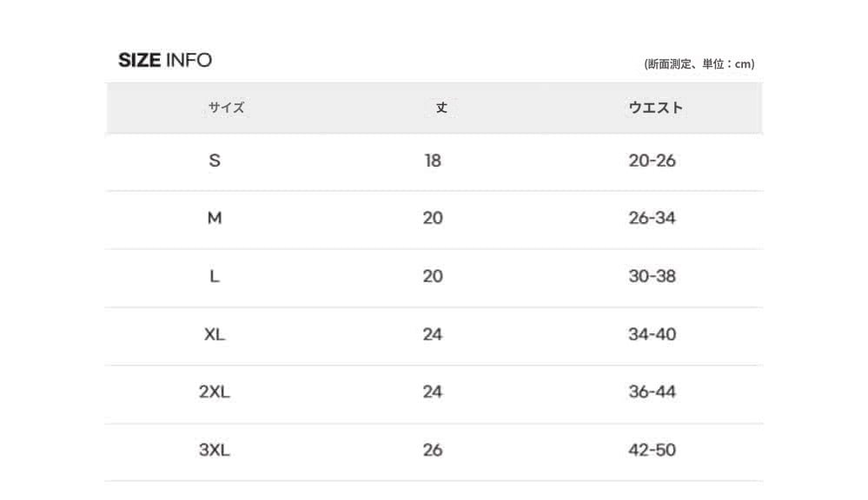Click waist range 36-44
The width and height of the screenshot is (868, 500).
(x=652, y=391)
